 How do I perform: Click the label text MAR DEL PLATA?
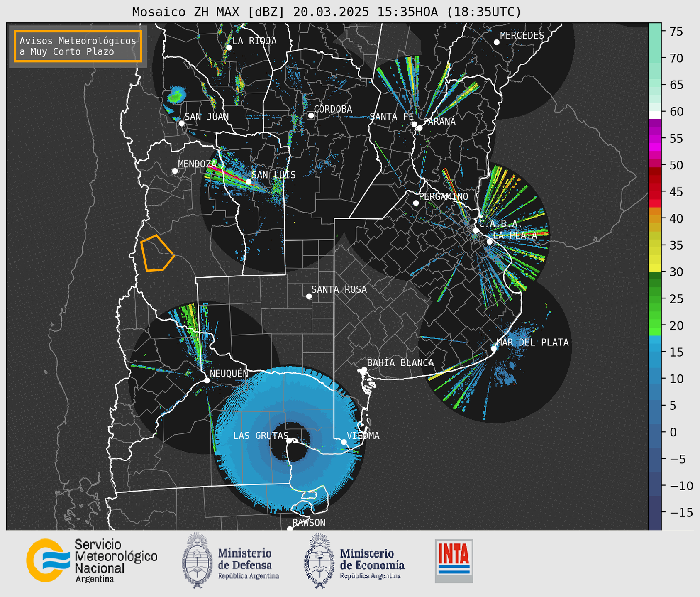(x=532, y=342)
